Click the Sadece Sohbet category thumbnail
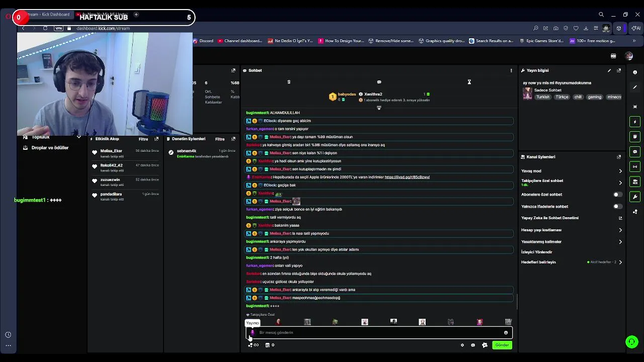The height and width of the screenshot is (362, 644). point(527,94)
